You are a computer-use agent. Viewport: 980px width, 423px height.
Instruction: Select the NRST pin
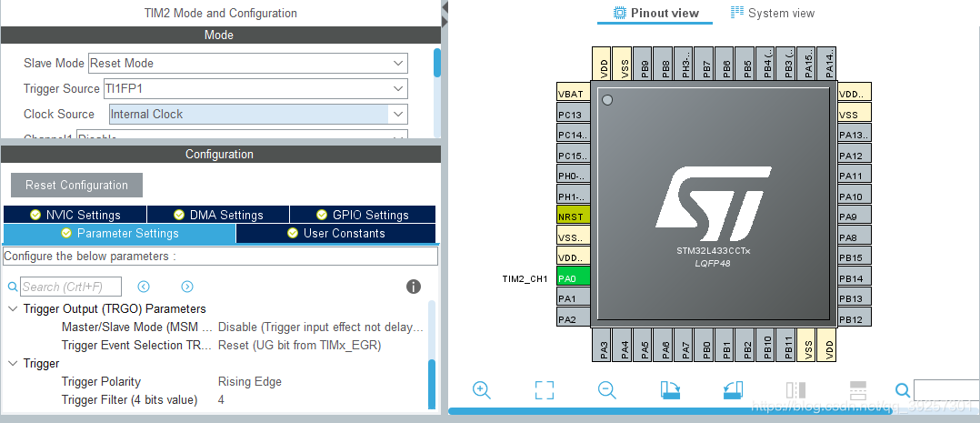pos(573,217)
